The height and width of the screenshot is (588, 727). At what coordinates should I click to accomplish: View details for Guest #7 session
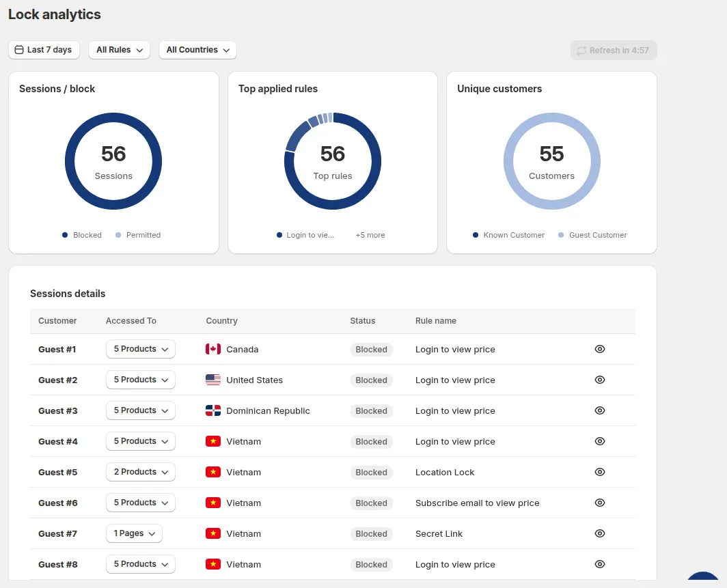click(x=599, y=533)
